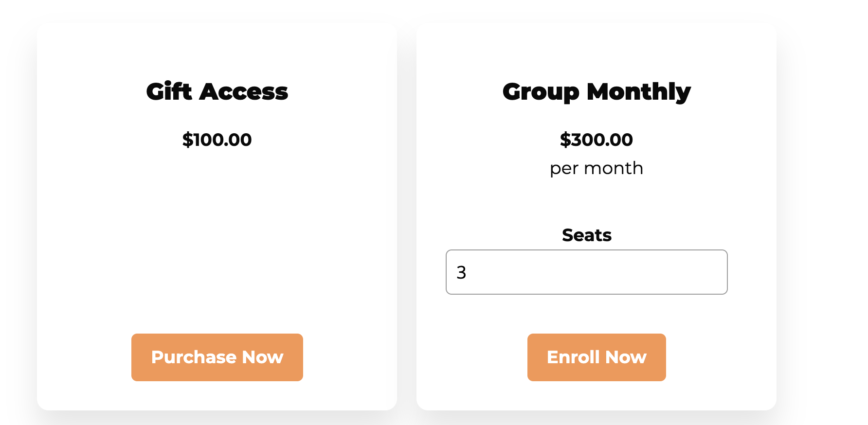Click the Purchase Now button
868x425 pixels.
coord(217,357)
